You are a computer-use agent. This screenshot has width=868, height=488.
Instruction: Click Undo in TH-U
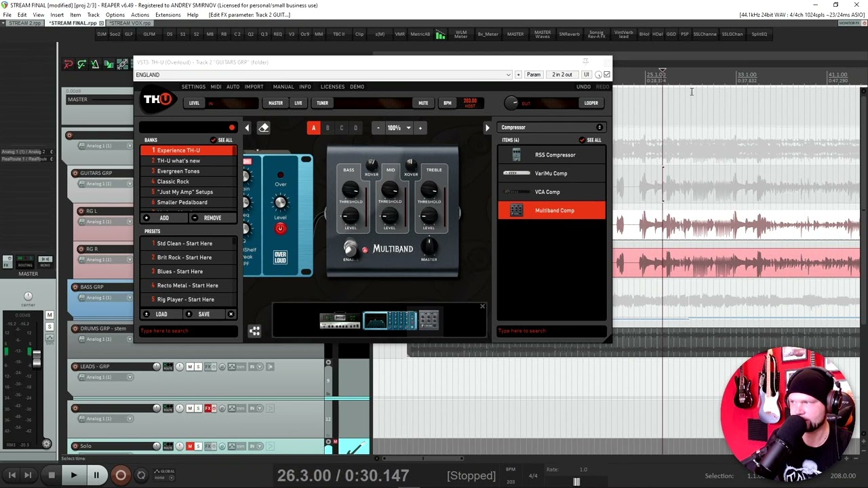point(583,87)
